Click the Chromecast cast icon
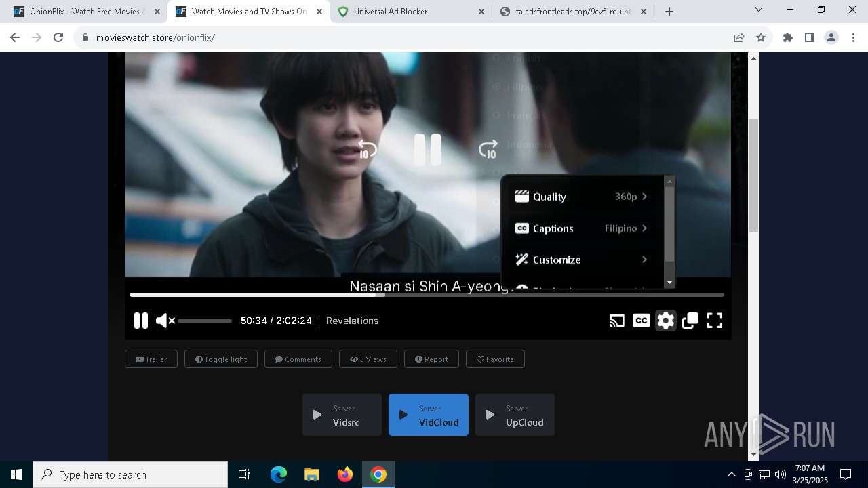The height and width of the screenshot is (488, 868). pyautogui.click(x=616, y=321)
